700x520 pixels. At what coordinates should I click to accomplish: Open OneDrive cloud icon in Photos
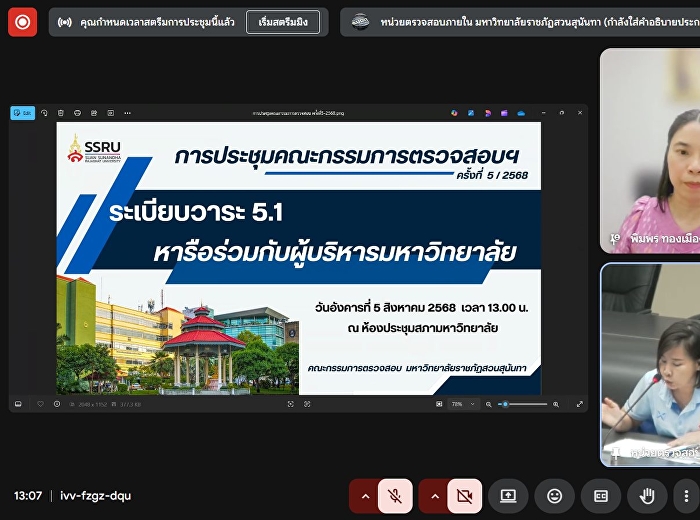521,113
